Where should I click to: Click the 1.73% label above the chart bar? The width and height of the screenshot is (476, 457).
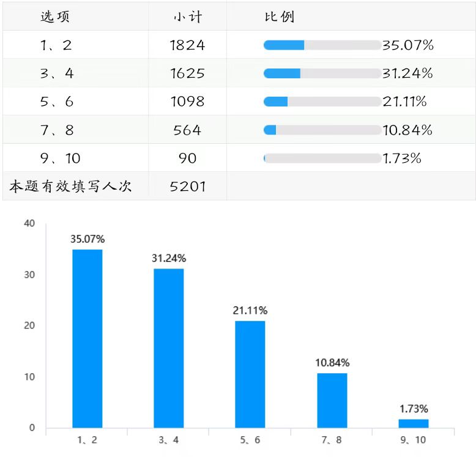pos(414,409)
